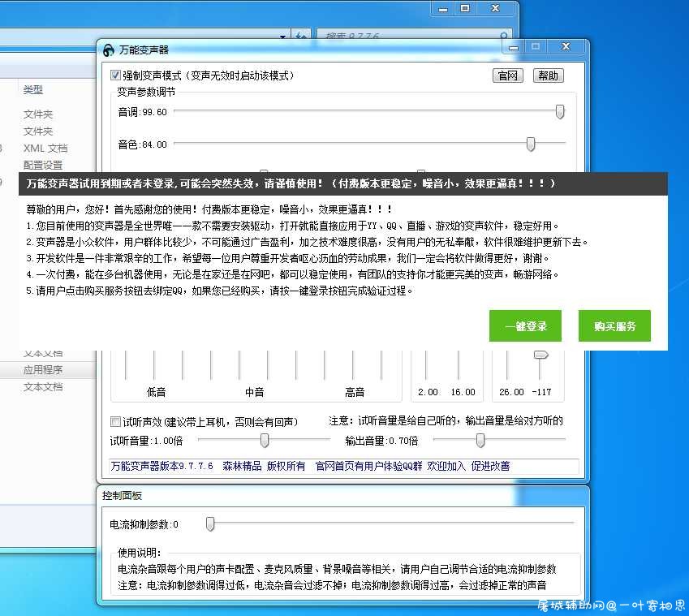
Task: Click the 一键登录 green button
Action: click(x=525, y=325)
